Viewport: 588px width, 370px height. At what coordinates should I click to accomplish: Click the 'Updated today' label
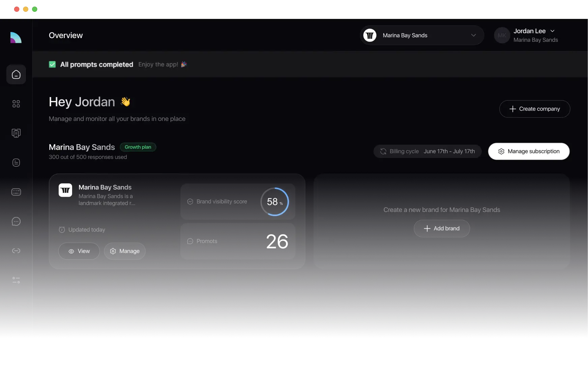tap(87, 230)
